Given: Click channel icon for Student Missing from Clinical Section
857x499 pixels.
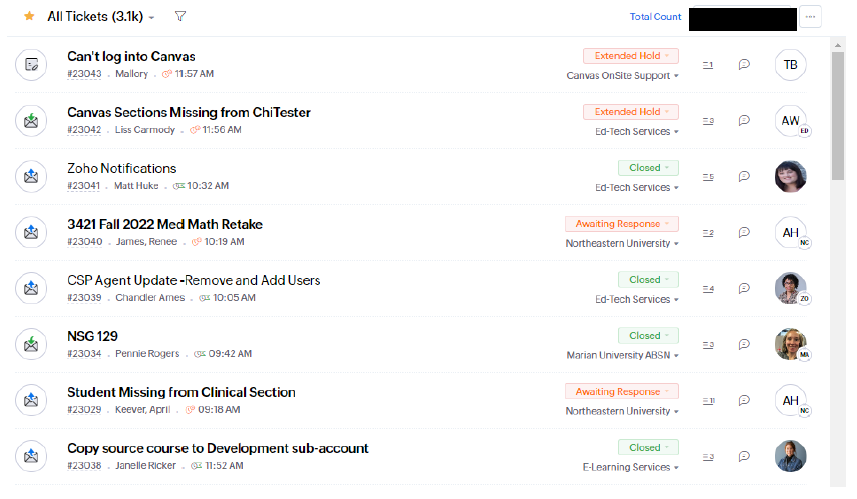Looking at the screenshot, I should pos(32,401).
